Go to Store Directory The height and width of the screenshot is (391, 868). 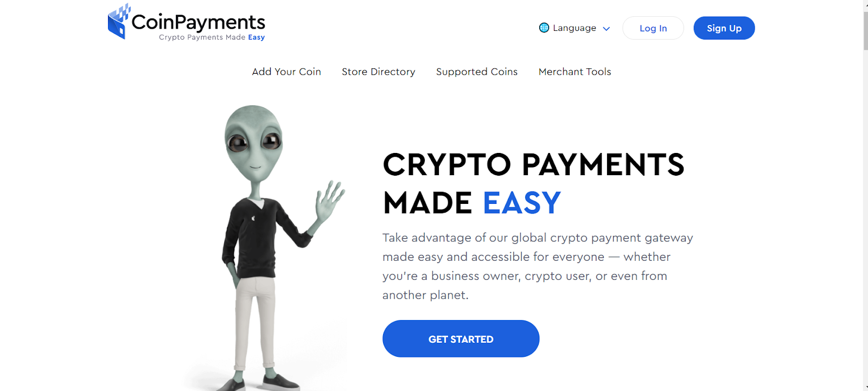pos(379,72)
